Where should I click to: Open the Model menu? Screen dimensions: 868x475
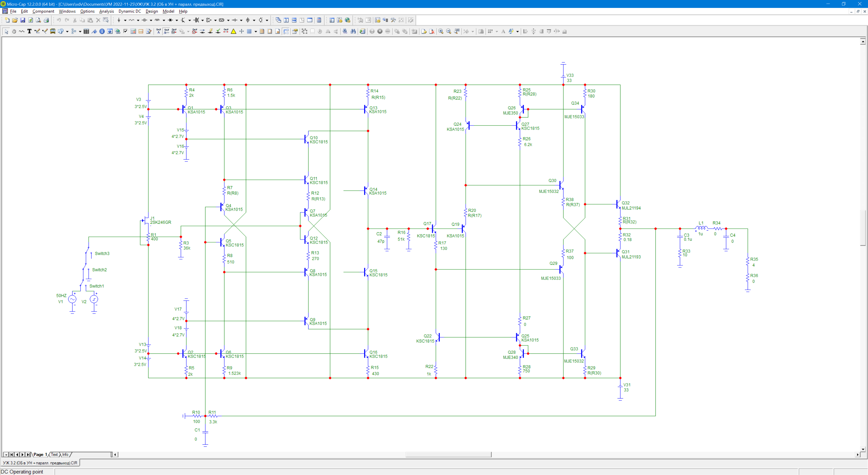168,11
